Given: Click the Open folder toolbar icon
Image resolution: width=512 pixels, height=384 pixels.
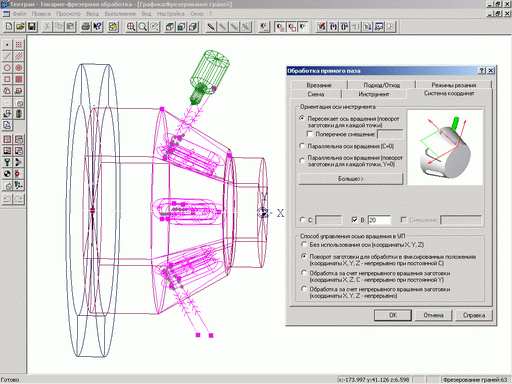Looking at the screenshot, I should pos(20,26).
